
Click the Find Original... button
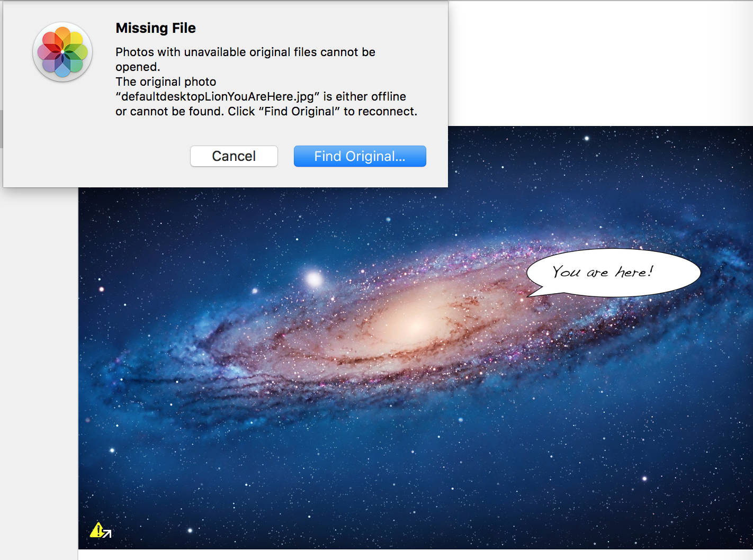tap(360, 156)
